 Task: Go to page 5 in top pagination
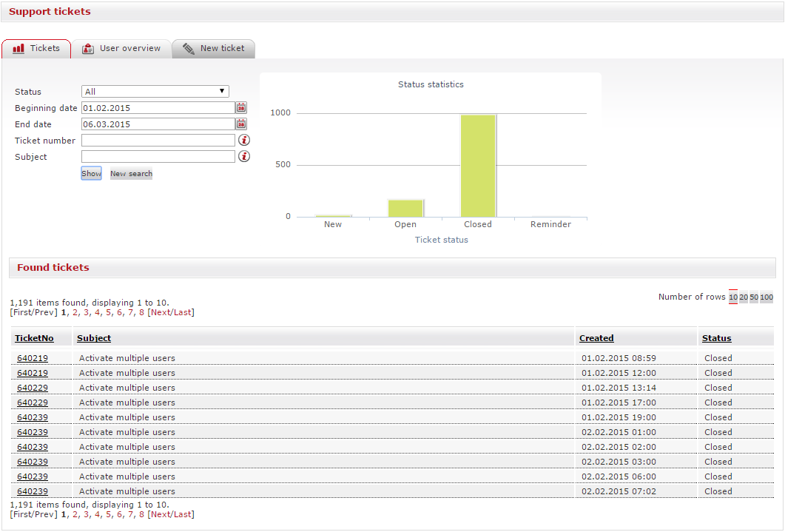pos(108,312)
